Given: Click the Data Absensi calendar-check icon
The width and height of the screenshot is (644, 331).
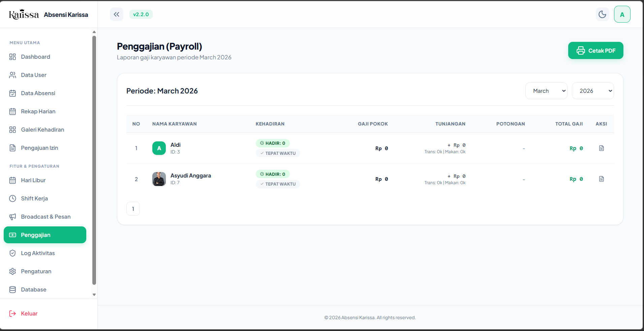Looking at the screenshot, I should 12,93.
